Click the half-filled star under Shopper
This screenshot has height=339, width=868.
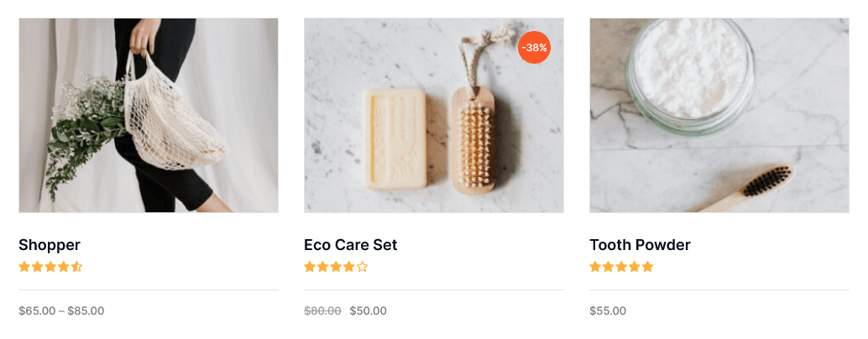pyautogui.click(x=76, y=267)
